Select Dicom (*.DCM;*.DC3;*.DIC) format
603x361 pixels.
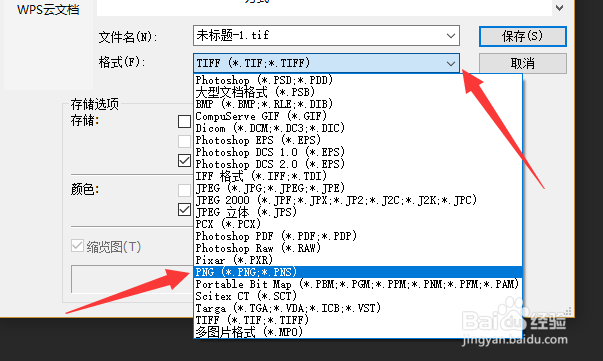coord(358,128)
